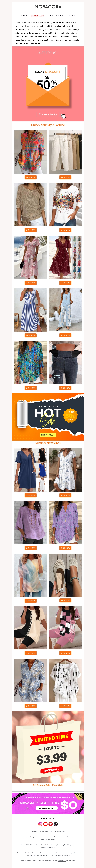Image resolution: width=96 pixels, height=868 pixels.
Task: Open the BESTSELLER! menu item
Action: coord(38,16)
